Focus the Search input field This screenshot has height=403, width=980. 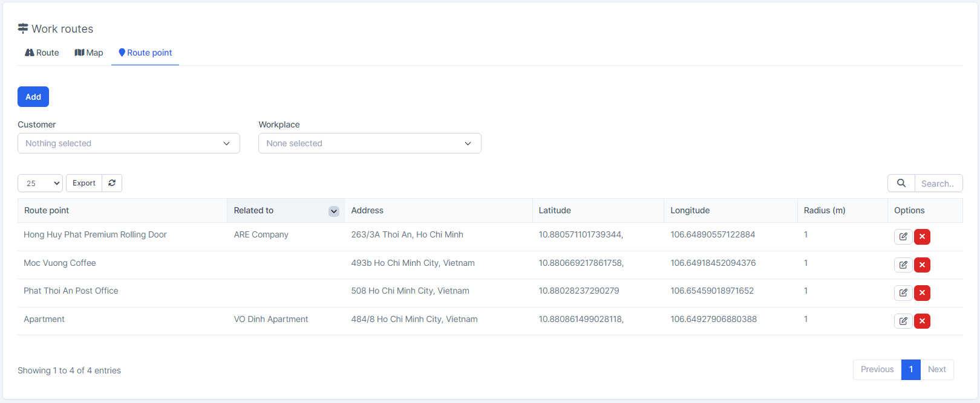[938, 183]
